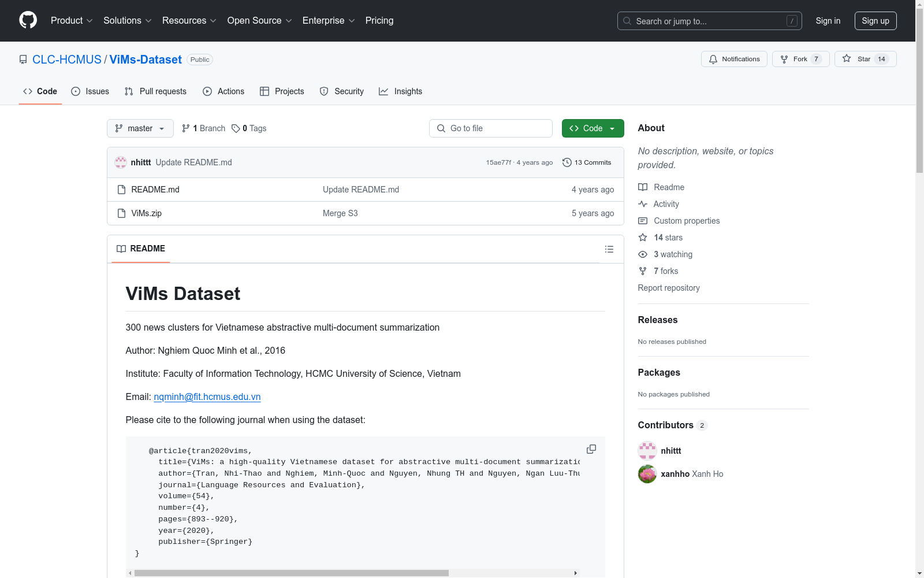Open the CLC-HCMUS organization link
The image size is (924, 578).
67,60
